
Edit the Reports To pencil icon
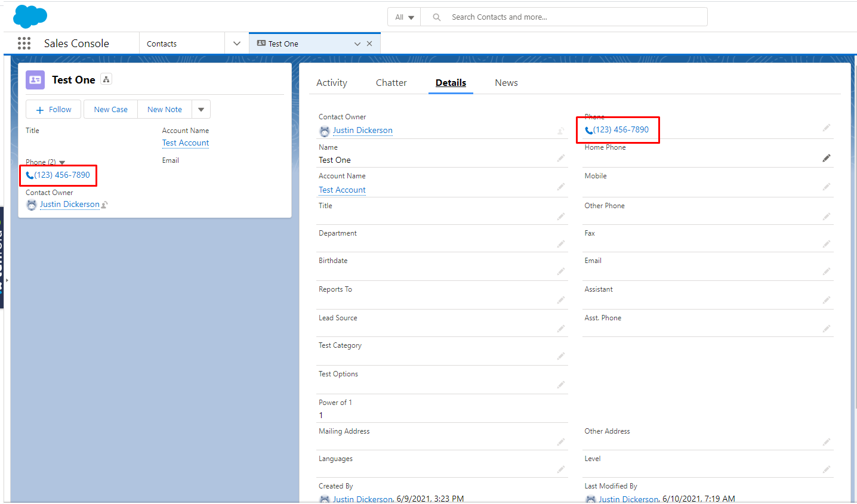[x=561, y=300]
